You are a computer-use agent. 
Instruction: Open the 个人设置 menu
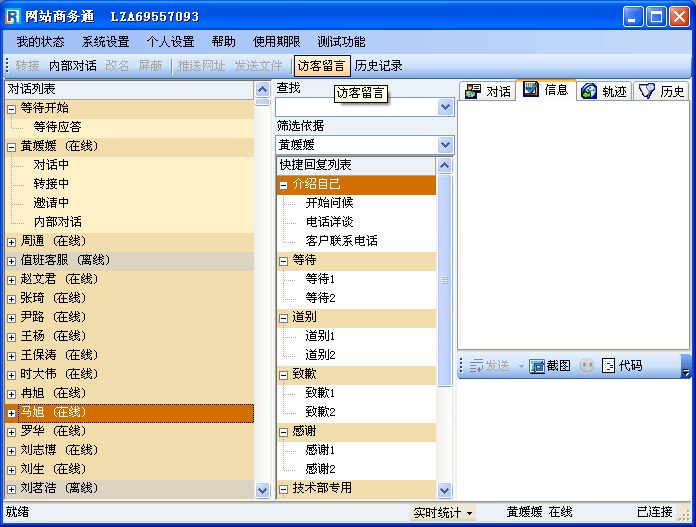(171, 42)
